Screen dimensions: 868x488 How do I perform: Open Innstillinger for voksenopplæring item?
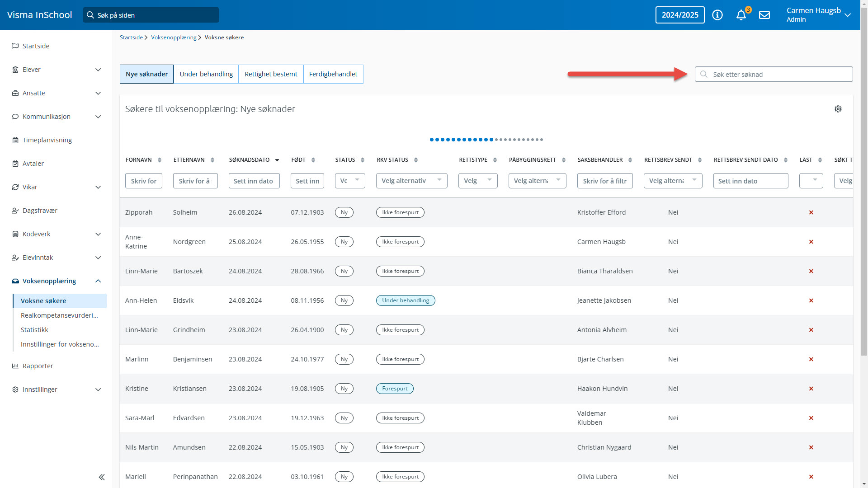pyautogui.click(x=60, y=344)
